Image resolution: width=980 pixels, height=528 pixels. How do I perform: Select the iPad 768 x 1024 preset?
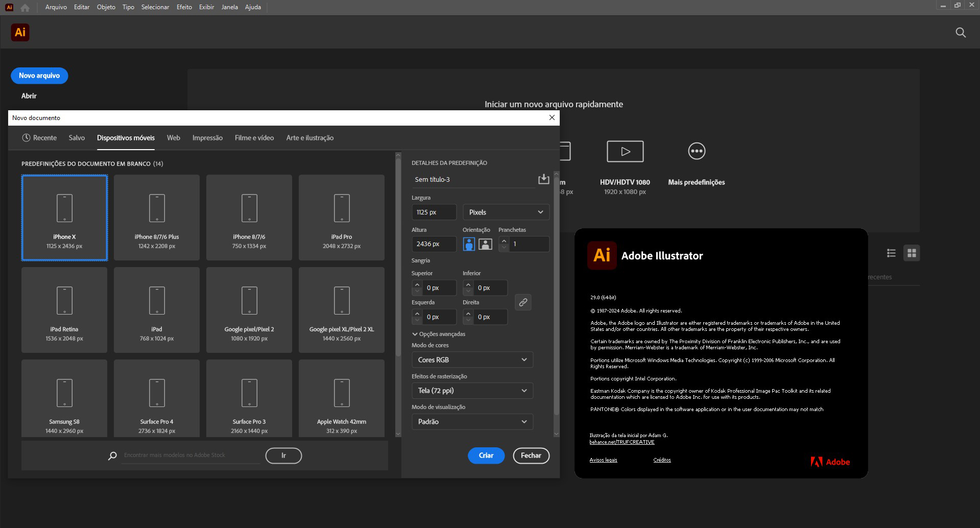pos(157,310)
